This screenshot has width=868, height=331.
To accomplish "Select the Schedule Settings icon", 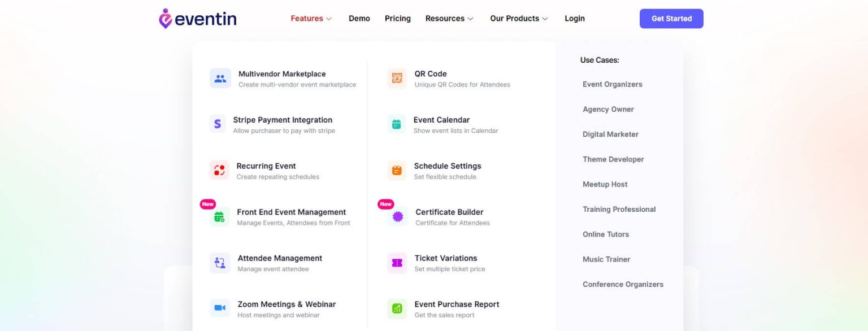I will click(397, 170).
